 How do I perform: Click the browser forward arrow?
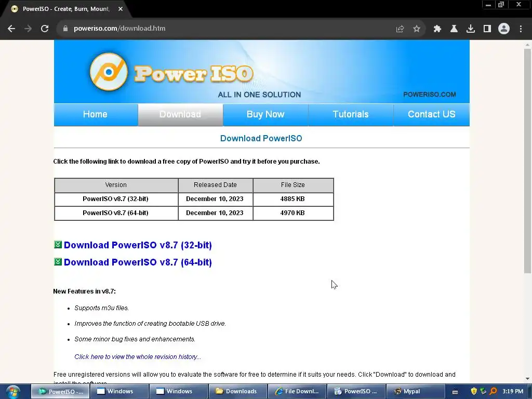point(28,29)
